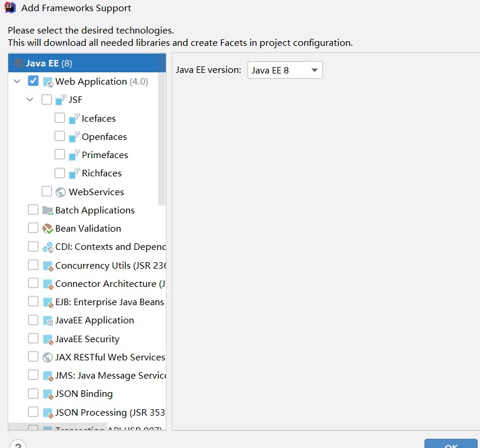
Task: Click the JAX RESTful Web Services globe icon
Action: point(48,357)
